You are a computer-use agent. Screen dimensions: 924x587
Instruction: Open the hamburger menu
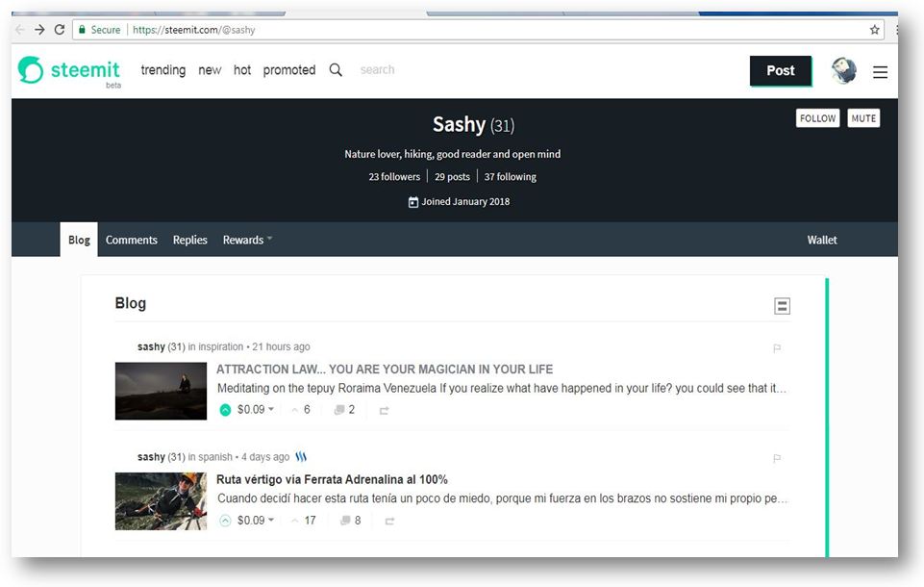881,72
